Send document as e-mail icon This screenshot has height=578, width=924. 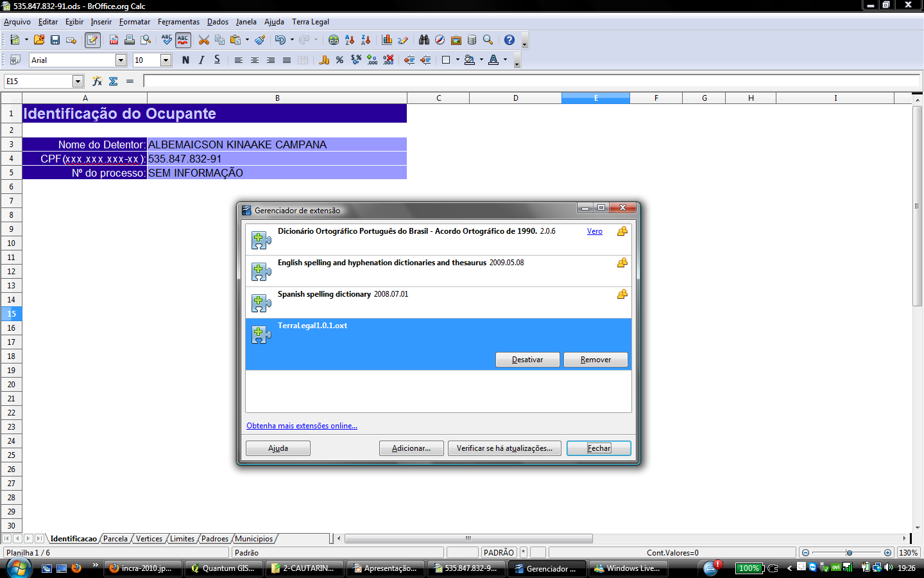71,40
